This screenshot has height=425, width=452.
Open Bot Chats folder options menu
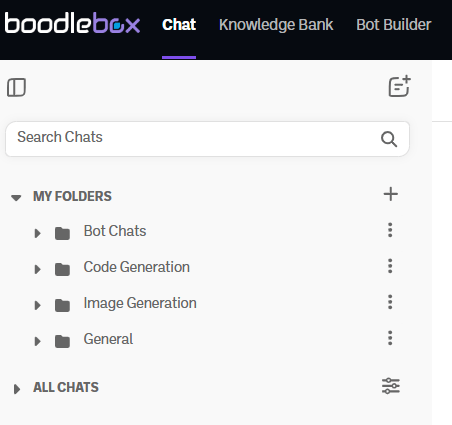tap(390, 230)
